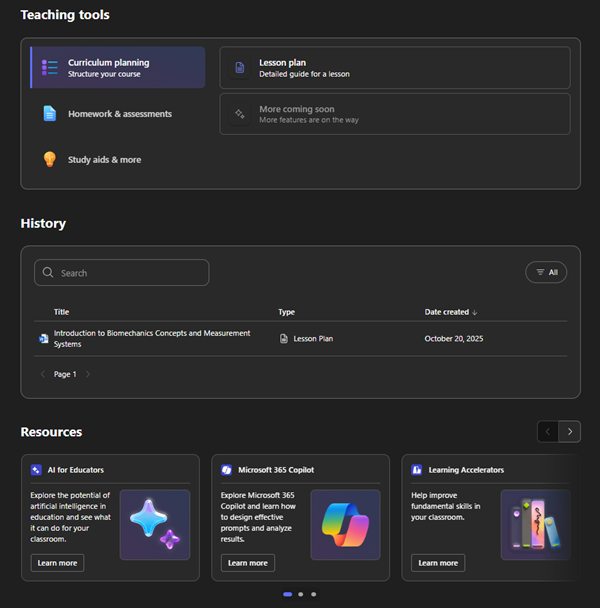Click the Curriculum planning list icon
Image resolution: width=600 pixels, height=608 pixels.
coord(49,68)
